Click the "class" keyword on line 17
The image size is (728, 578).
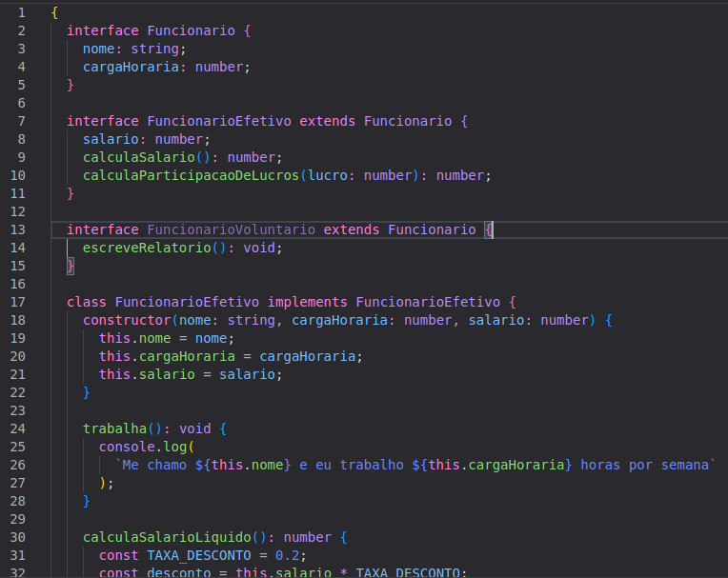pyautogui.click(x=87, y=302)
